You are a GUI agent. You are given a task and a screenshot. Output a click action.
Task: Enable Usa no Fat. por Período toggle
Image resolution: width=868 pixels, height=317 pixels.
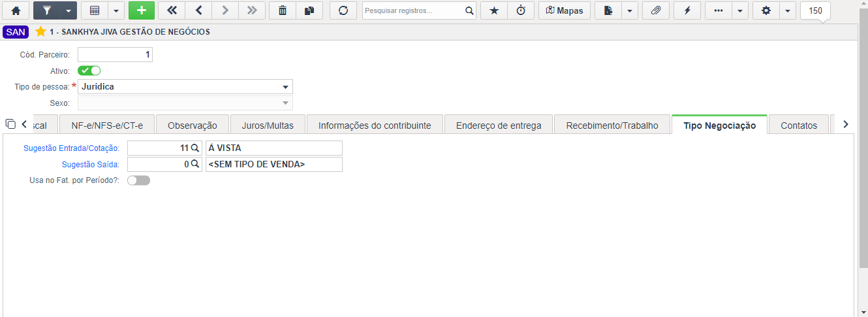(x=138, y=180)
